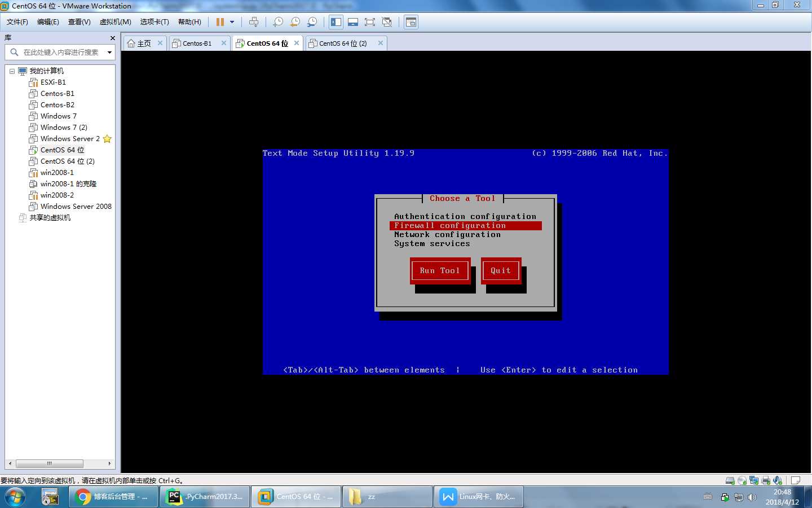Revert to snapshot with the orange-arrow clock icon

[295, 22]
